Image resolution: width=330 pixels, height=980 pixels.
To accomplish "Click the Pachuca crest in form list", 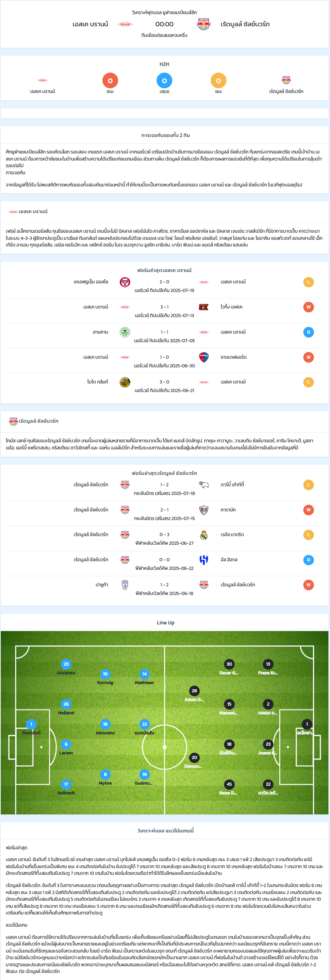I will (125, 585).
